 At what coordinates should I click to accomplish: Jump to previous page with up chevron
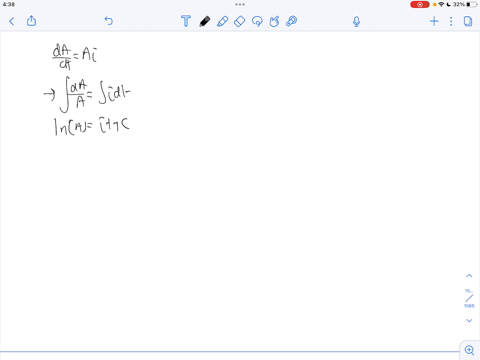(469, 276)
